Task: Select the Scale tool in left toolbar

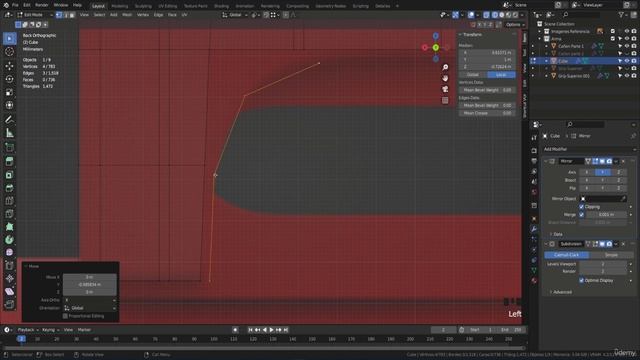Action: coord(9,92)
